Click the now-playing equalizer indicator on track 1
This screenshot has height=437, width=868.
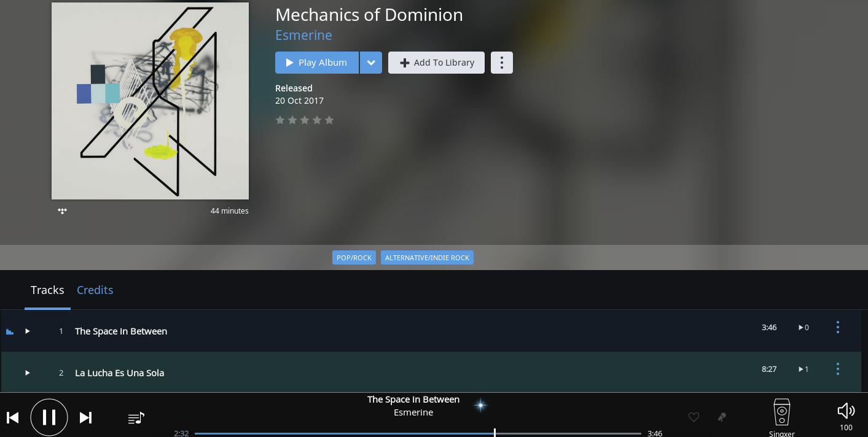(x=10, y=331)
